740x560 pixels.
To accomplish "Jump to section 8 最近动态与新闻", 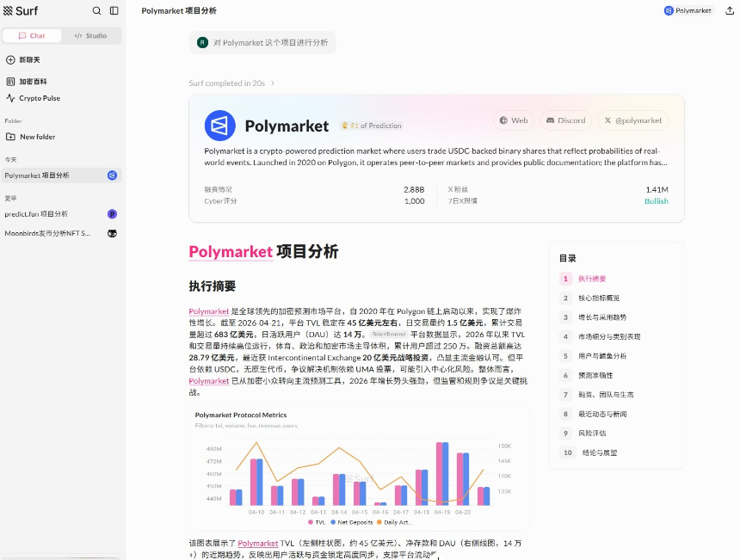I will click(x=593, y=415).
